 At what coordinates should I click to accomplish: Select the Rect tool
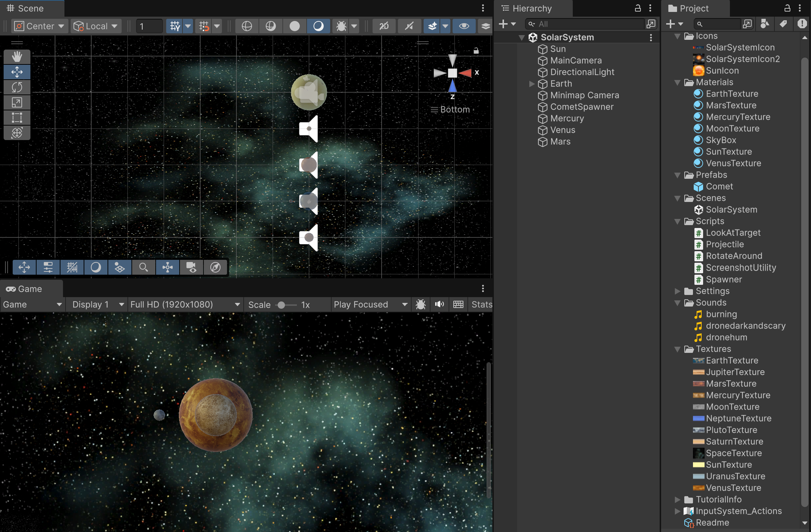pos(17,117)
